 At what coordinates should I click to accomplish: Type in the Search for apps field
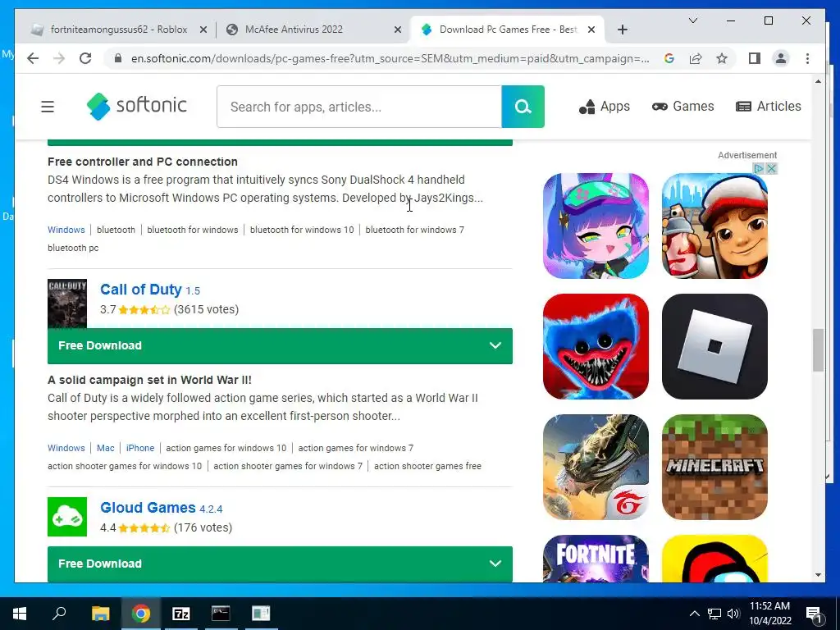(359, 107)
